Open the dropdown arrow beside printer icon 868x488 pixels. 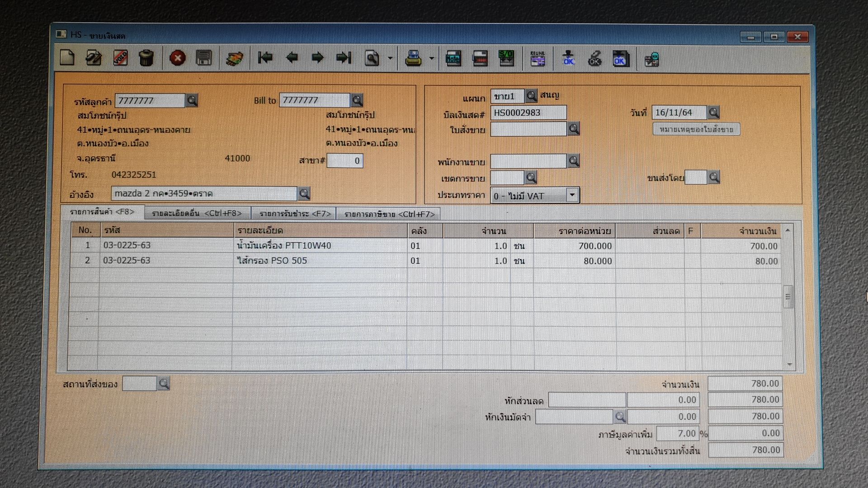(x=432, y=58)
